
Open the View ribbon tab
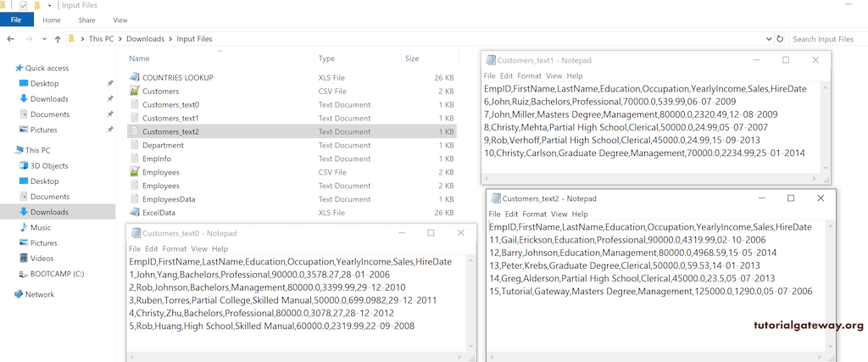tap(120, 19)
